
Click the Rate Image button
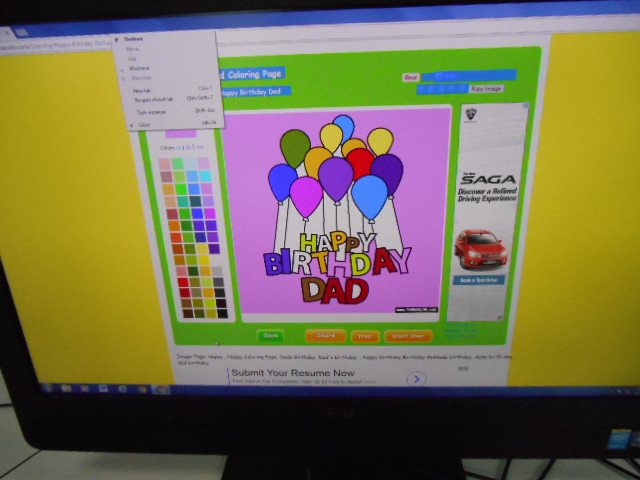click(486, 89)
